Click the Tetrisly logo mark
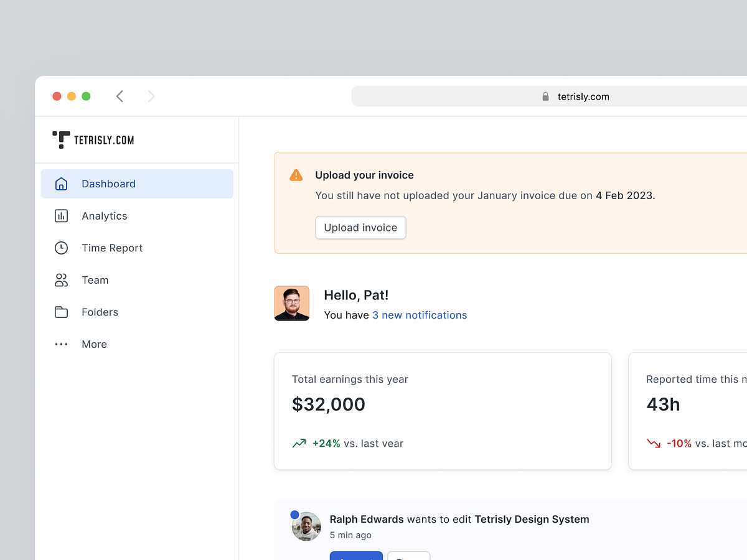747x560 pixels. tap(60, 139)
